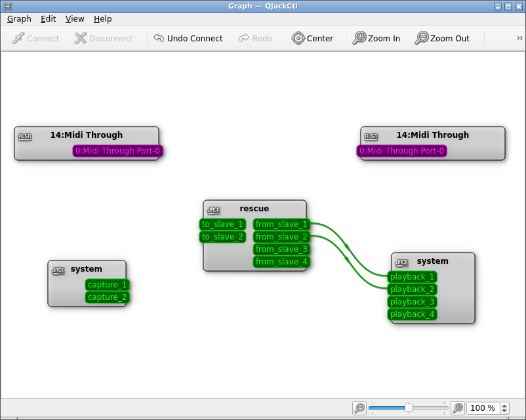
Task: Click Zoom In in the toolbar
Action: click(x=376, y=38)
